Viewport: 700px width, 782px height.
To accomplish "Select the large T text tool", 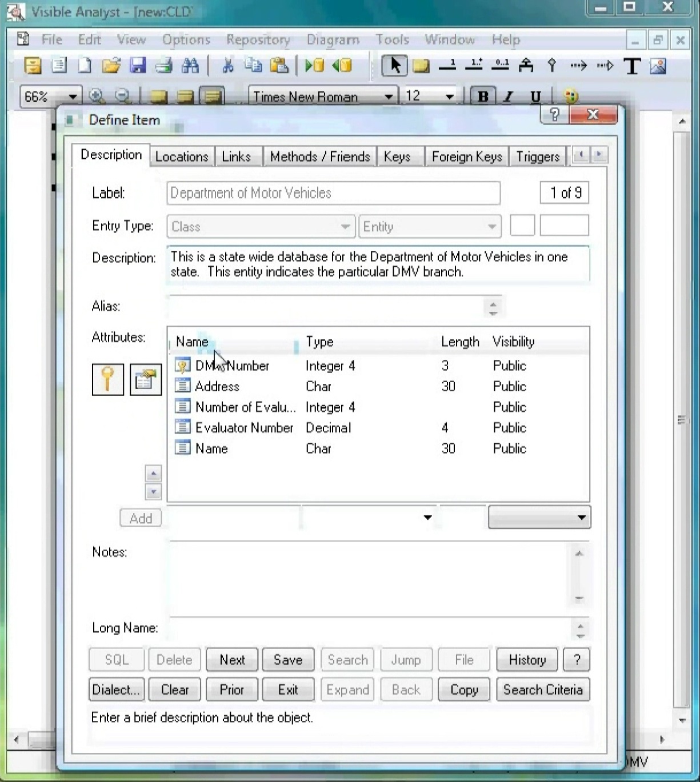I will tap(631, 66).
